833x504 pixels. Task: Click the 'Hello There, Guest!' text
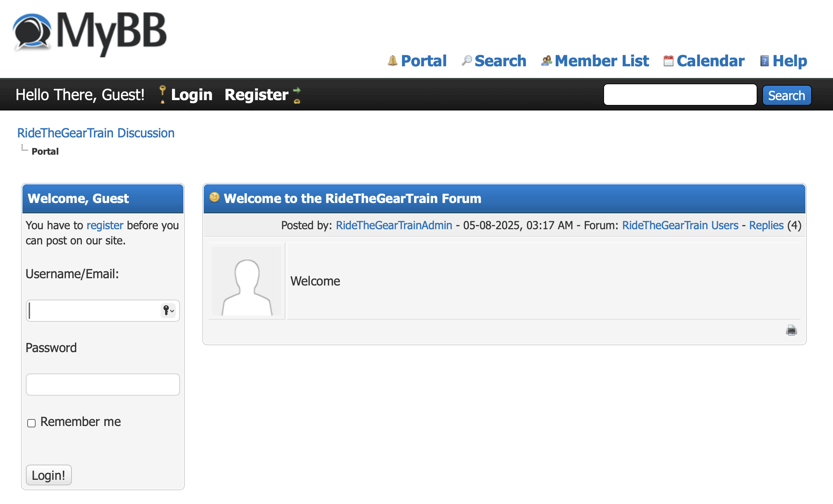(80, 95)
